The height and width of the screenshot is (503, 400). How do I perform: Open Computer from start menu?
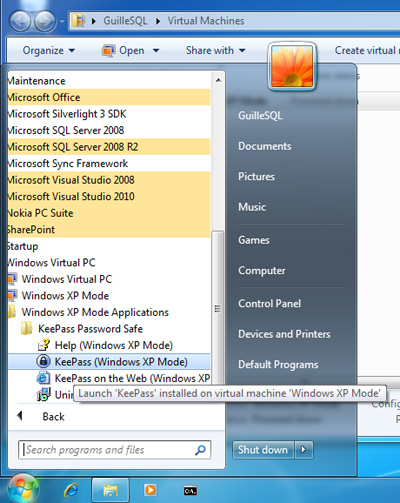(262, 270)
